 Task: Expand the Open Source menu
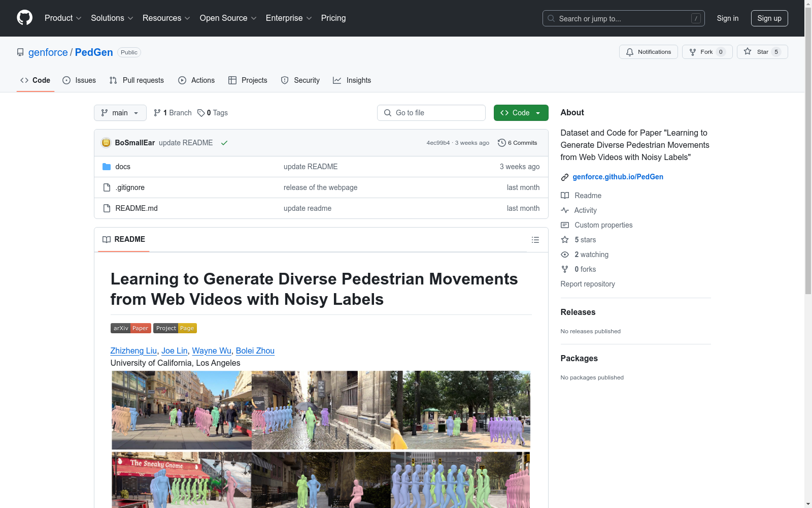pyautogui.click(x=228, y=18)
